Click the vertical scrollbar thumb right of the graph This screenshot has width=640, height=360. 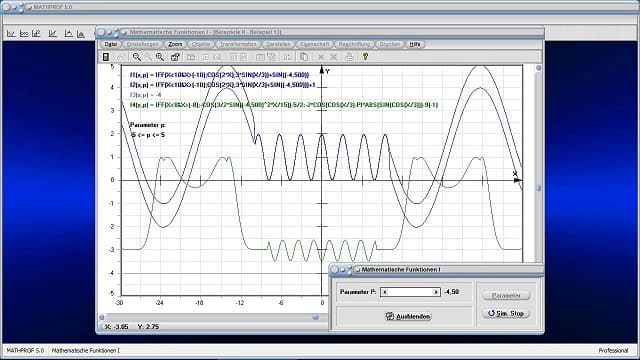tap(539, 188)
